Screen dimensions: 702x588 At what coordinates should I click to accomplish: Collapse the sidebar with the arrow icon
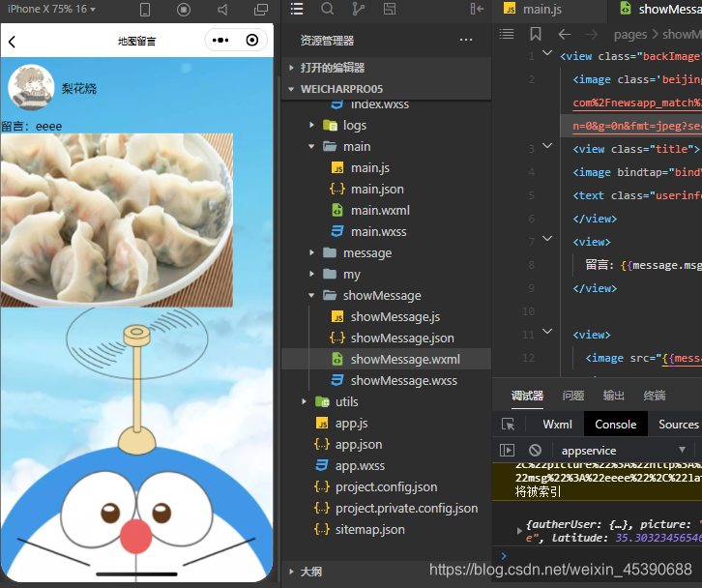pyautogui.click(x=477, y=9)
